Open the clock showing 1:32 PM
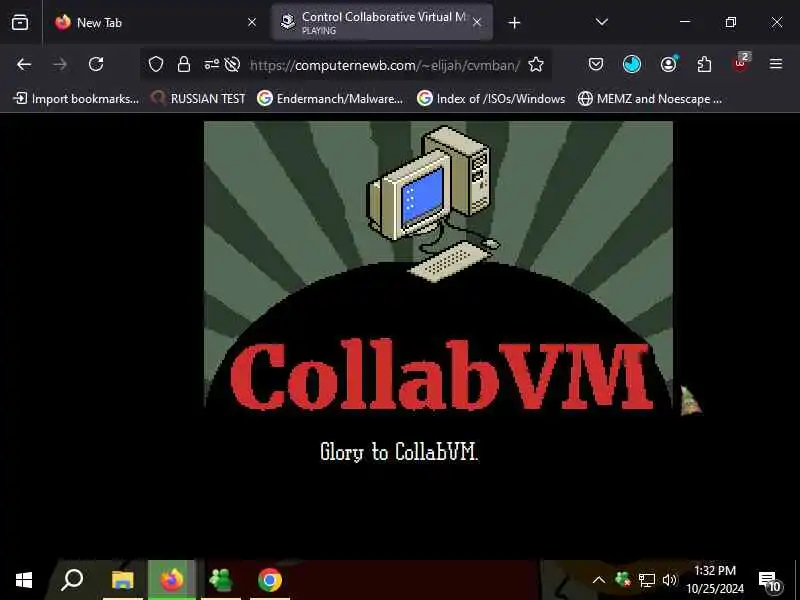800x600 pixels. pyautogui.click(x=715, y=580)
